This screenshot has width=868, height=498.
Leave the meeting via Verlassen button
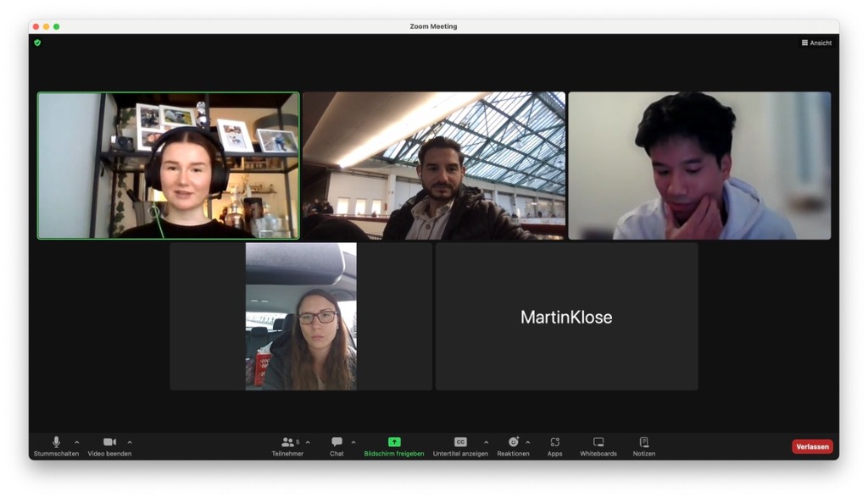click(811, 445)
